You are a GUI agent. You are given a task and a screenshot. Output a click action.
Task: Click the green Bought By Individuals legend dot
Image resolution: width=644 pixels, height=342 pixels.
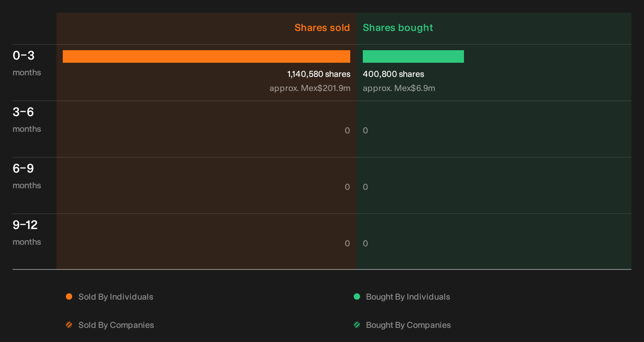tap(357, 297)
